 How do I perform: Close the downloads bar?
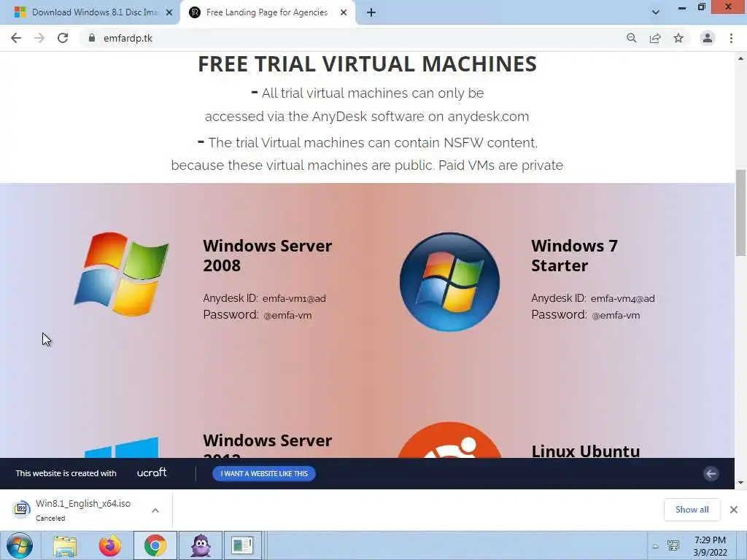click(x=734, y=510)
